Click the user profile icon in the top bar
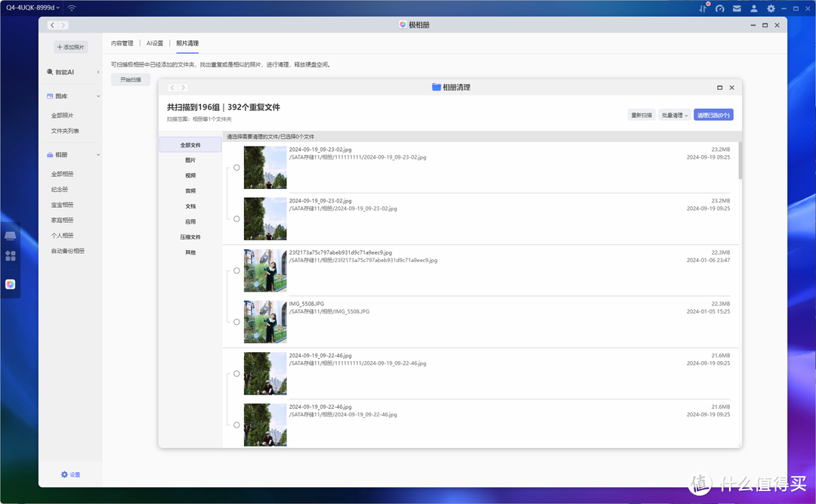This screenshot has width=816, height=504. [x=753, y=8]
